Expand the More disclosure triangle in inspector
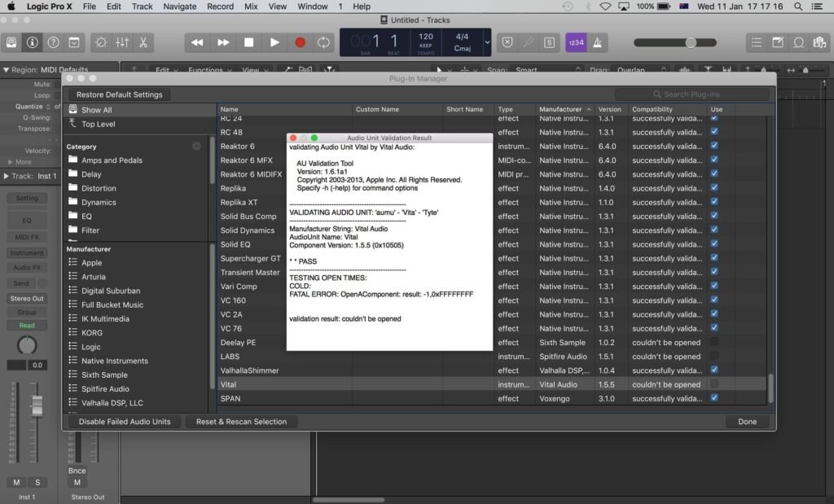The height and width of the screenshot is (504, 834). 10,161
